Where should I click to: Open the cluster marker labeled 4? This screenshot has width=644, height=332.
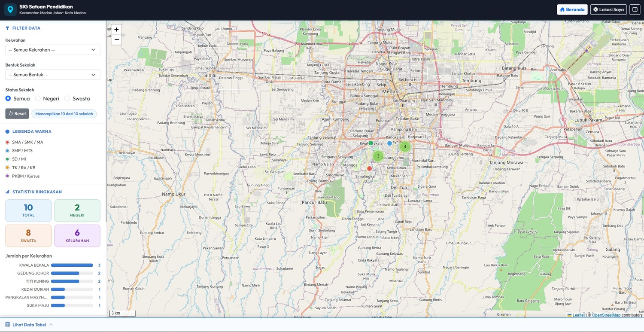click(x=405, y=146)
